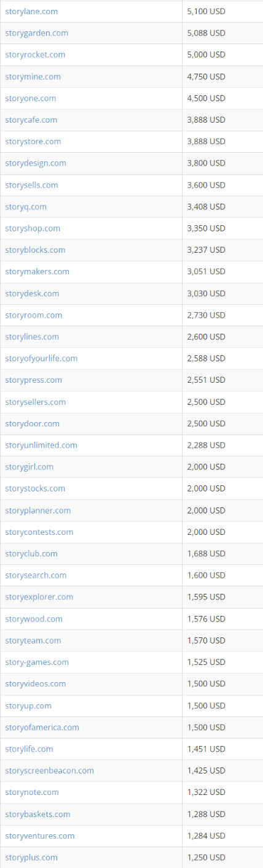Image resolution: width=263 pixels, height=868 pixels.
Task: Open the storylane.com domain link
Action: pos(31,11)
